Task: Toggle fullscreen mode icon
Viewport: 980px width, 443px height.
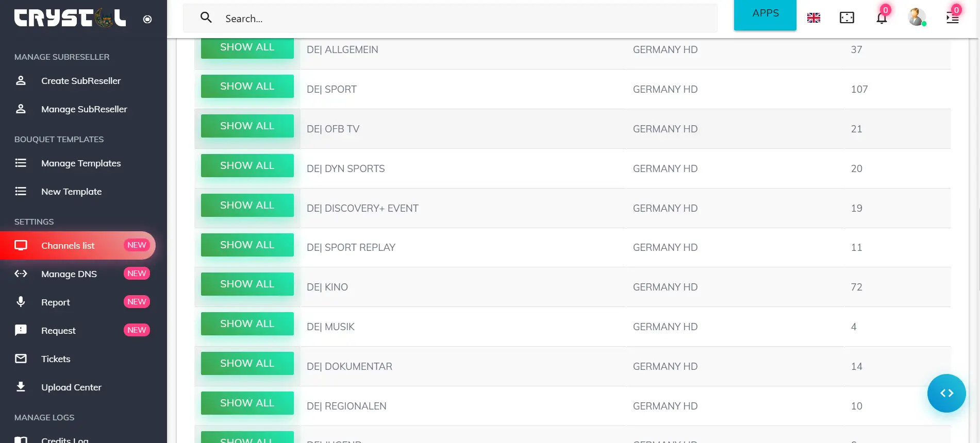Action: click(x=847, y=18)
